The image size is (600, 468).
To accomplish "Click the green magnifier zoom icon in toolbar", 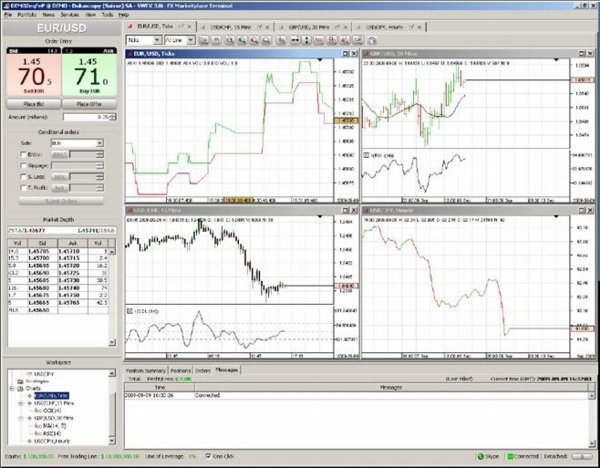I will coord(242,40).
